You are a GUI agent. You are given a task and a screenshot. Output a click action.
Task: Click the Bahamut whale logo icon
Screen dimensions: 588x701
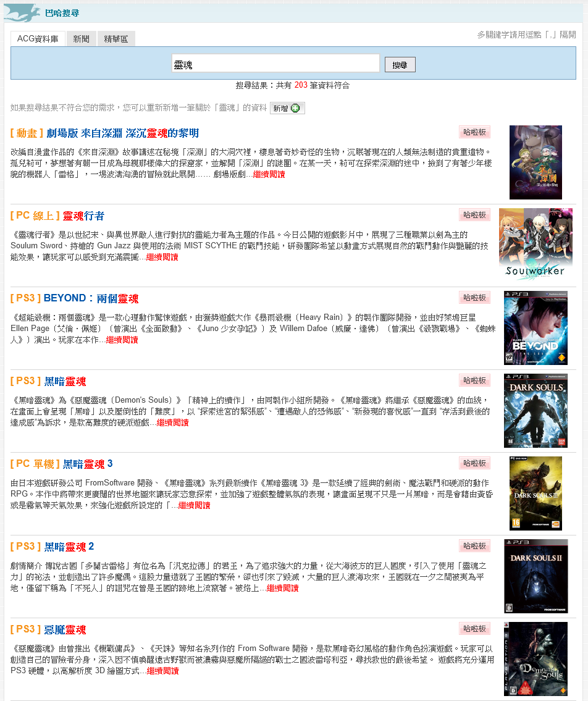pos(23,11)
